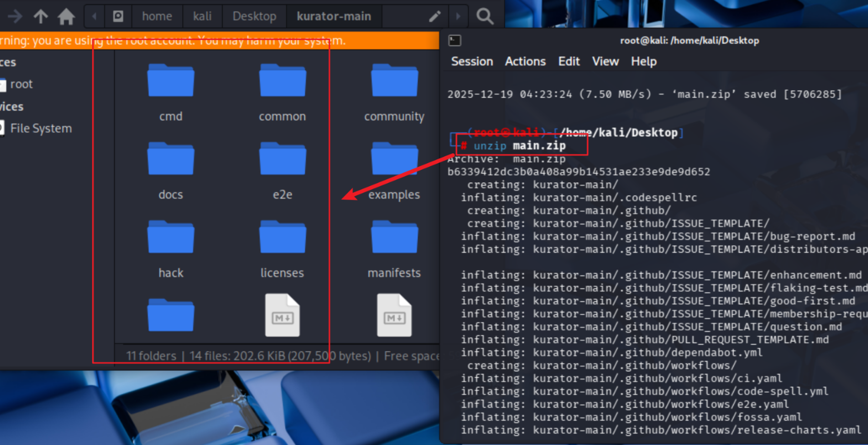Open the terminal Session menu
Screen dimensions: 868x445
coord(472,61)
